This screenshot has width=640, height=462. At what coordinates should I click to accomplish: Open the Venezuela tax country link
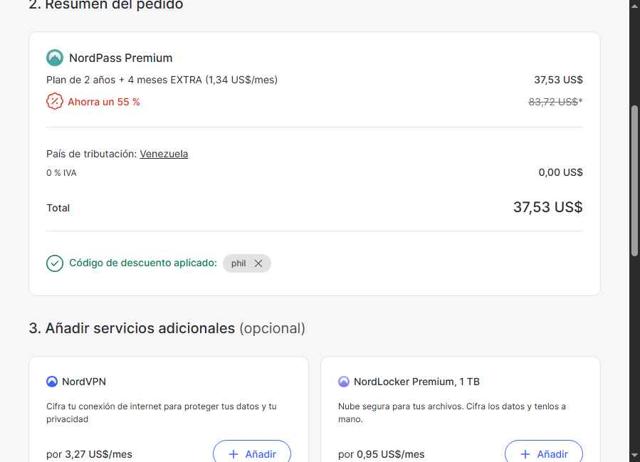pyautogui.click(x=164, y=154)
